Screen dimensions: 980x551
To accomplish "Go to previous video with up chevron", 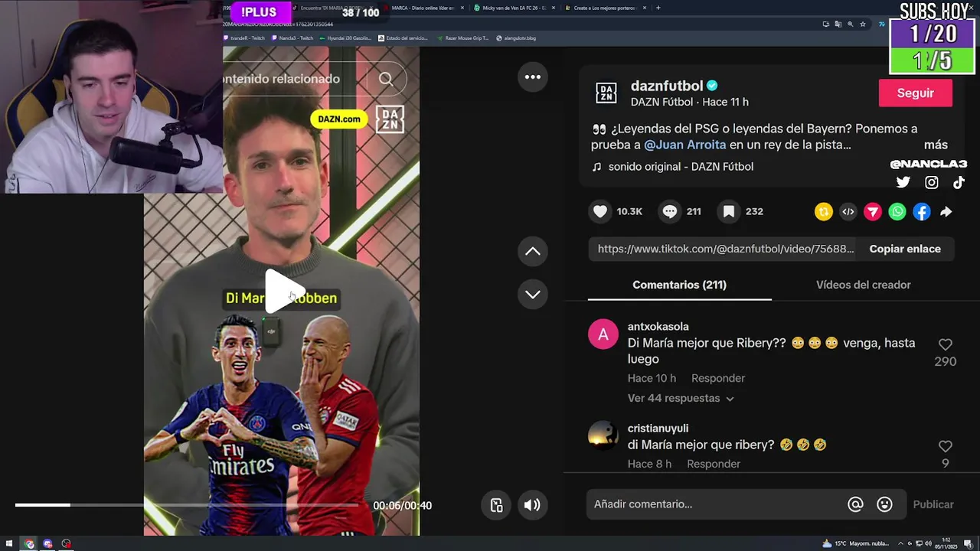I will pos(533,251).
